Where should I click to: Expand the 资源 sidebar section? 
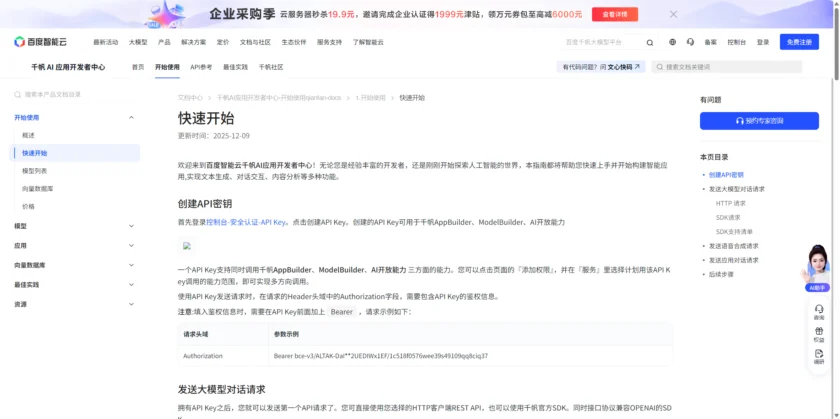click(x=131, y=304)
